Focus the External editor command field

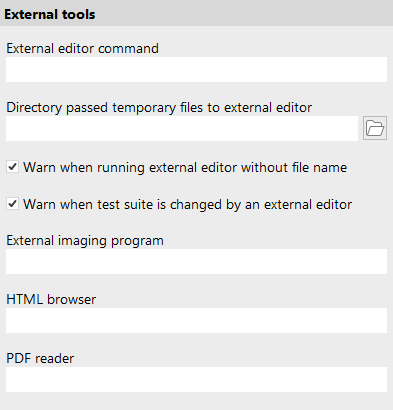(196, 69)
